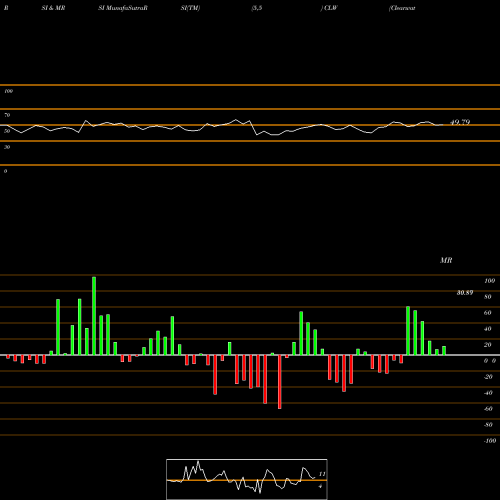
Task: Click the 0 label below the RSI panel
Action: tap(5, 171)
